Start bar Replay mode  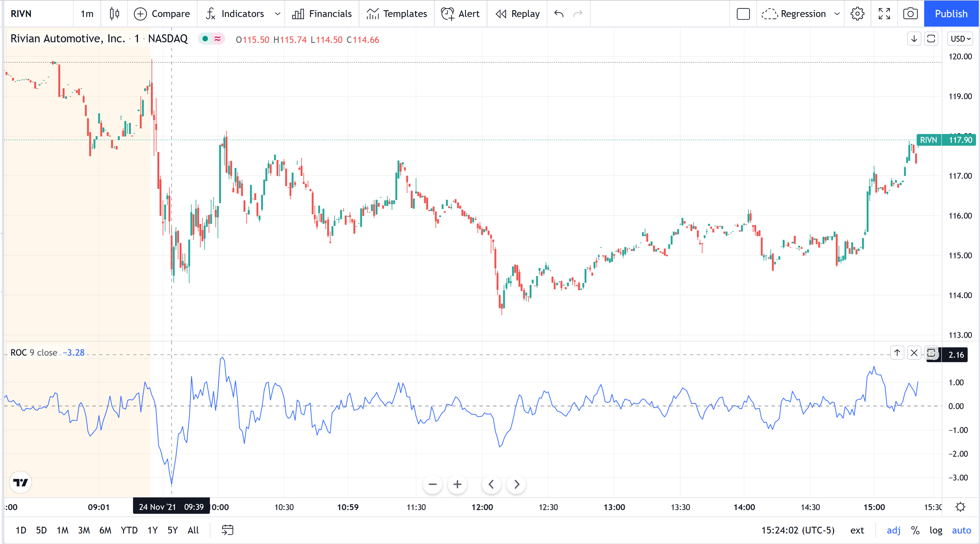[517, 14]
